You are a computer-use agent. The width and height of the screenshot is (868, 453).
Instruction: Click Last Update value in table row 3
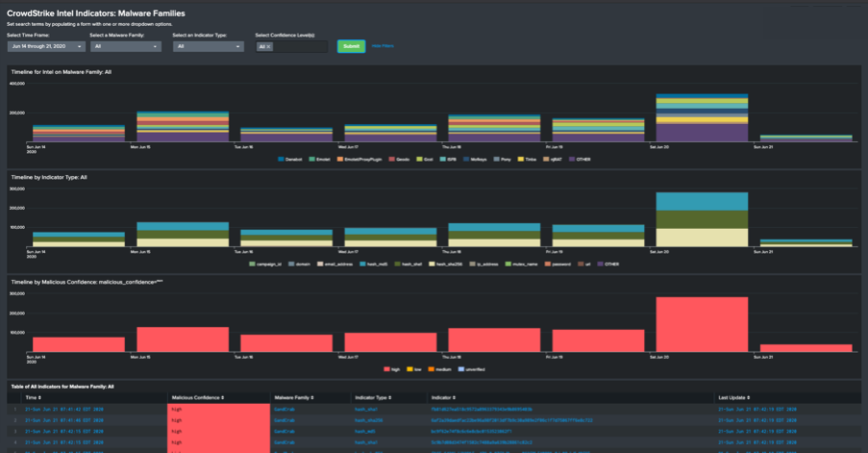click(757, 432)
